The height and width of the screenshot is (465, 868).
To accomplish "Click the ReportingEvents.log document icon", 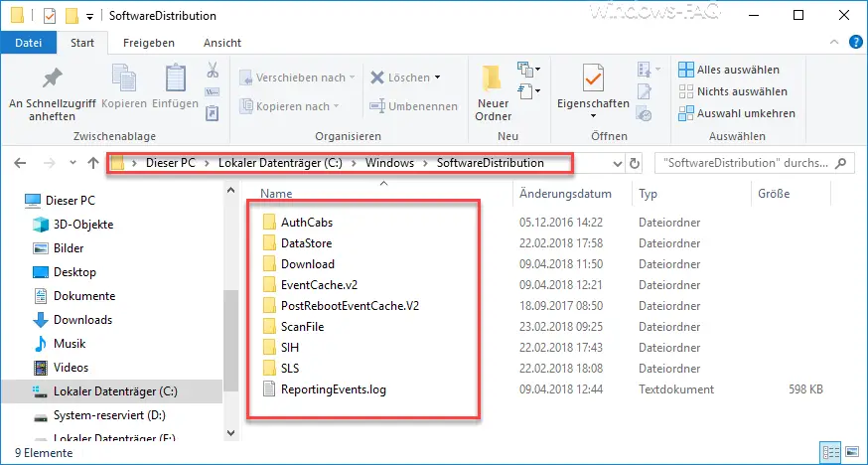I will 269,389.
